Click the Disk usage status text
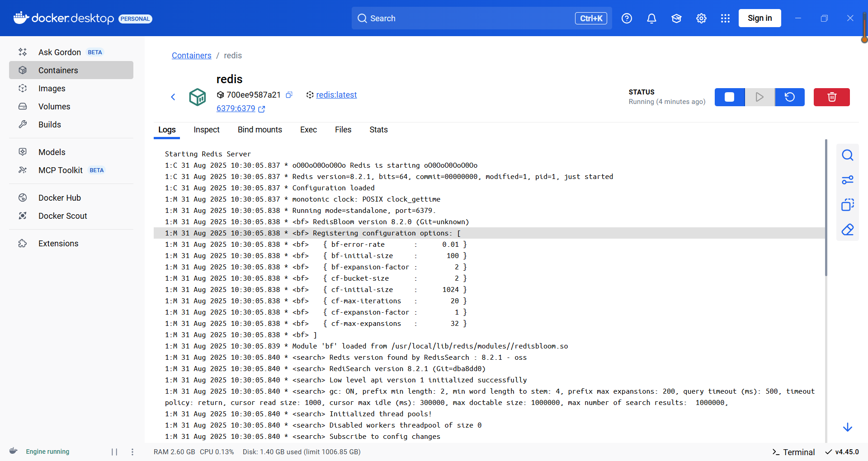 (x=302, y=452)
